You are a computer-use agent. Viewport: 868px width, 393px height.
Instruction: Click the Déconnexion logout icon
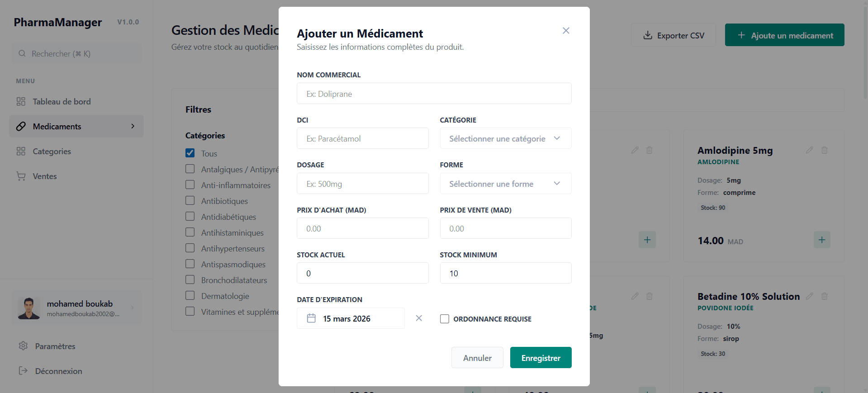23,371
